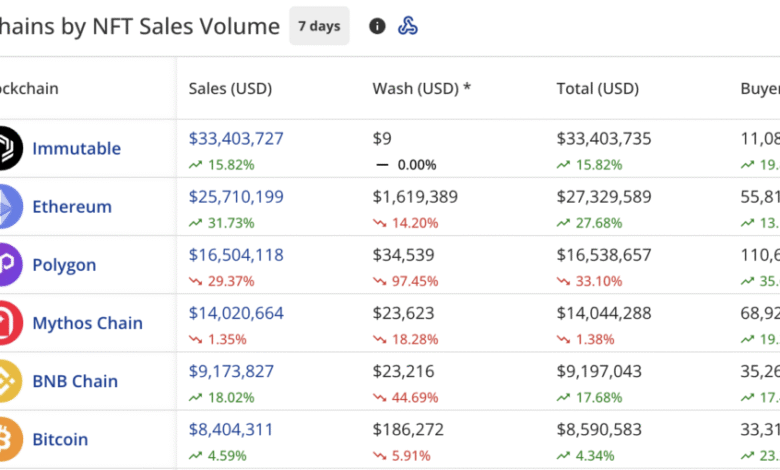Viewport: 780px width, 470px height.
Task: Select Bitcoin total $8,590,583
Action: pos(599,429)
